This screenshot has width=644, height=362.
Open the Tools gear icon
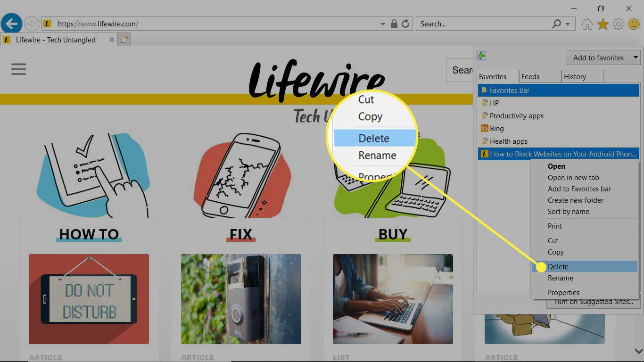click(619, 24)
